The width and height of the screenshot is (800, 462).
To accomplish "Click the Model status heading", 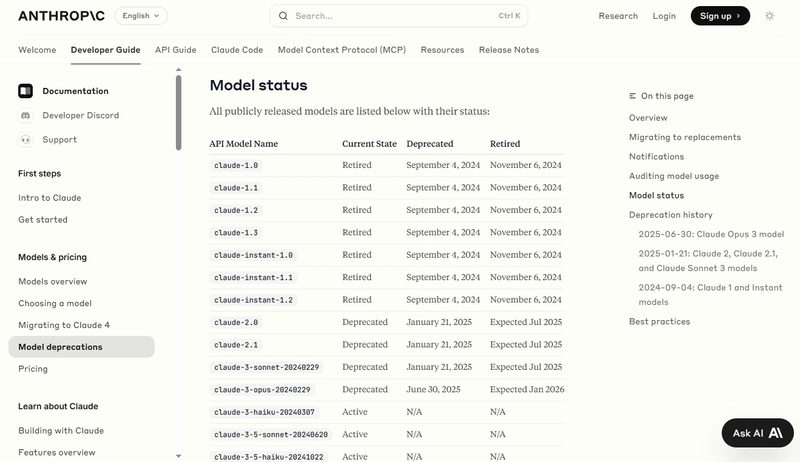I will (x=259, y=85).
